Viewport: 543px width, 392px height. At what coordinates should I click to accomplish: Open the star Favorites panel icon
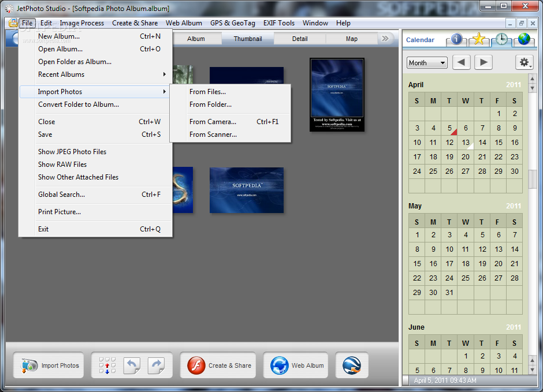point(478,39)
